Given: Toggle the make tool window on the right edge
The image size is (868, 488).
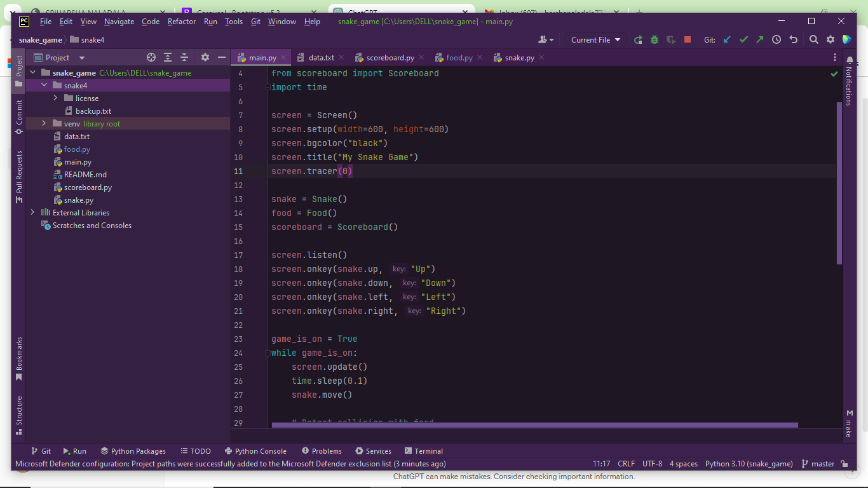Looking at the screenshot, I should (850, 423).
